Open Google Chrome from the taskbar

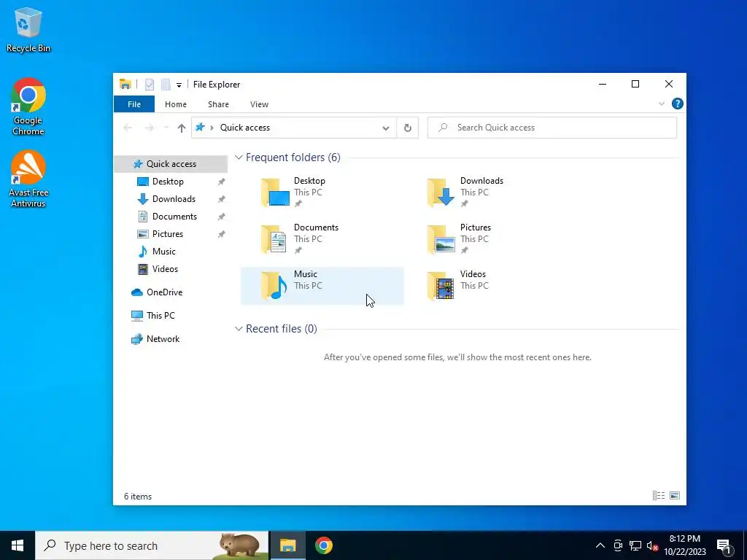[323, 545]
